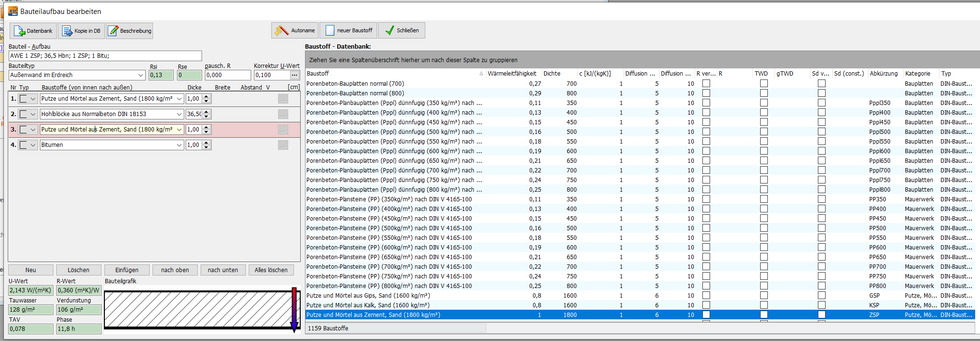Open material dropdown for Hohlblöcke layer
980x341 pixels.
tap(179, 114)
